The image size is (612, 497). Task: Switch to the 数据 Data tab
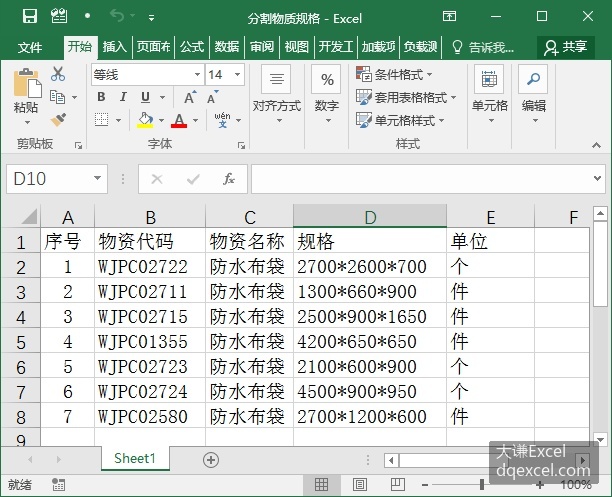(x=227, y=47)
